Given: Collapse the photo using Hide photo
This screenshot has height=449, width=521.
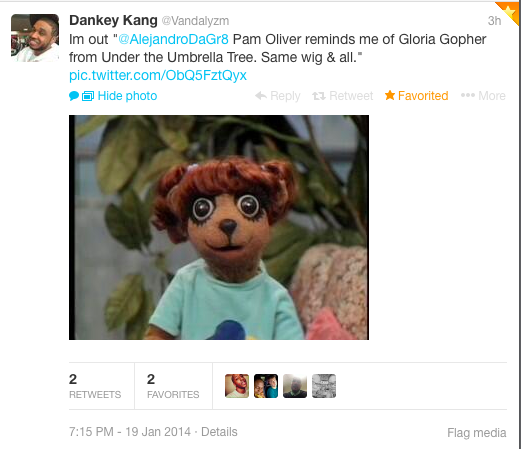Looking at the screenshot, I should pyautogui.click(x=127, y=96).
